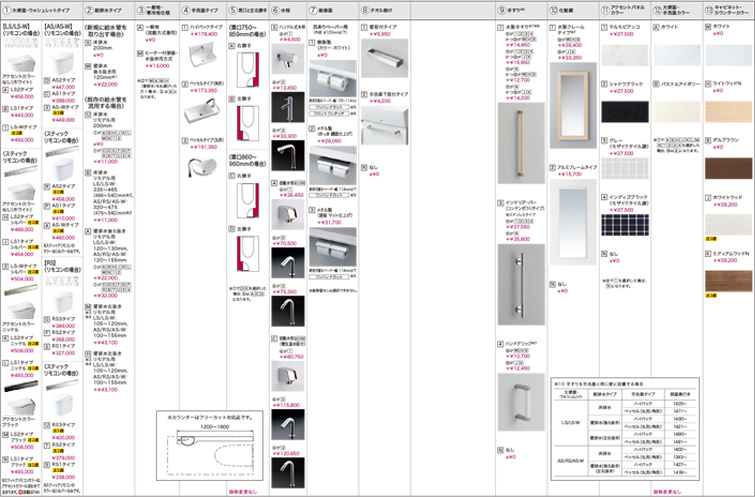Click the ① toilet and Washlet type header

click(x=36, y=10)
